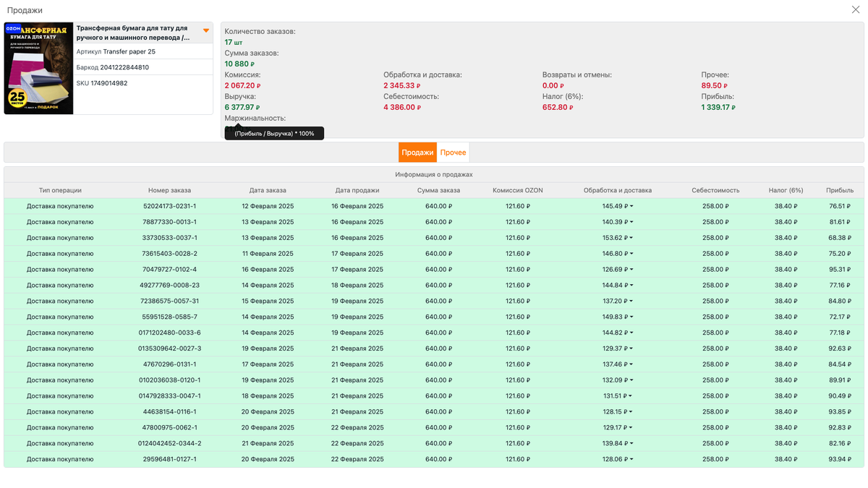Screen dimensions: 868x488
Task: Expand delivery breakdown arrow next to 129.17 ₽
Action: pos(631,427)
